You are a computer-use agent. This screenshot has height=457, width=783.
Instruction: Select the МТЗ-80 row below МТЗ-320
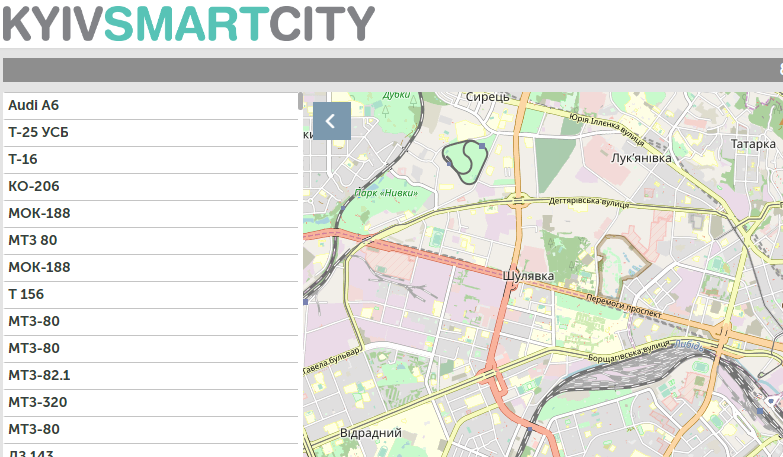(151, 430)
